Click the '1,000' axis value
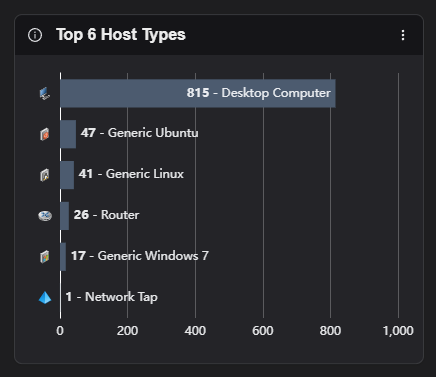436x377 pixels. point(398,331)
